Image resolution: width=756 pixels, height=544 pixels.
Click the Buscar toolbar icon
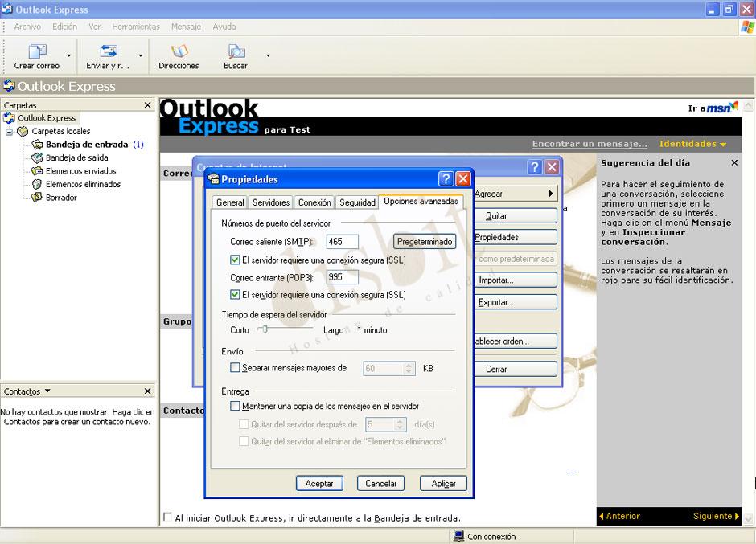(235, 55)
